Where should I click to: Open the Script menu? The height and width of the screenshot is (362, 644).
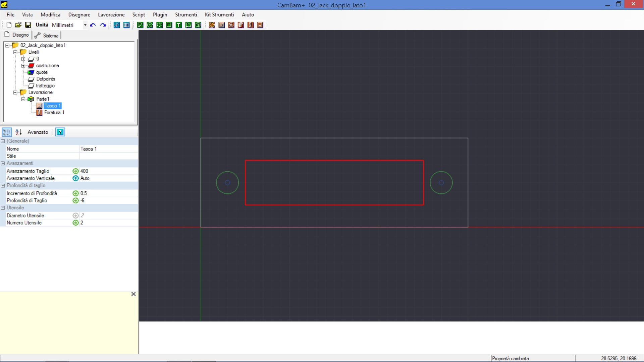click(139, 14)
